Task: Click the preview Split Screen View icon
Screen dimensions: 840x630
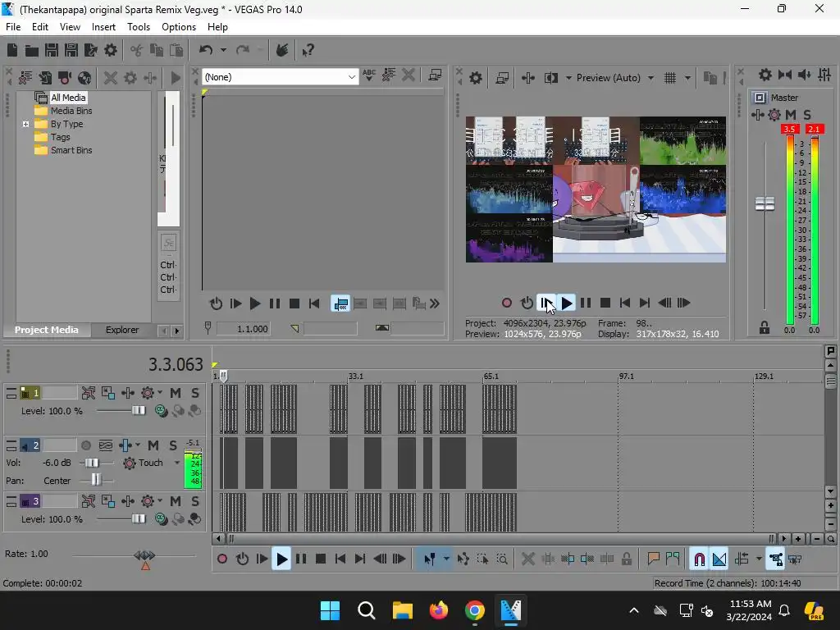Action: pos(550,78)
